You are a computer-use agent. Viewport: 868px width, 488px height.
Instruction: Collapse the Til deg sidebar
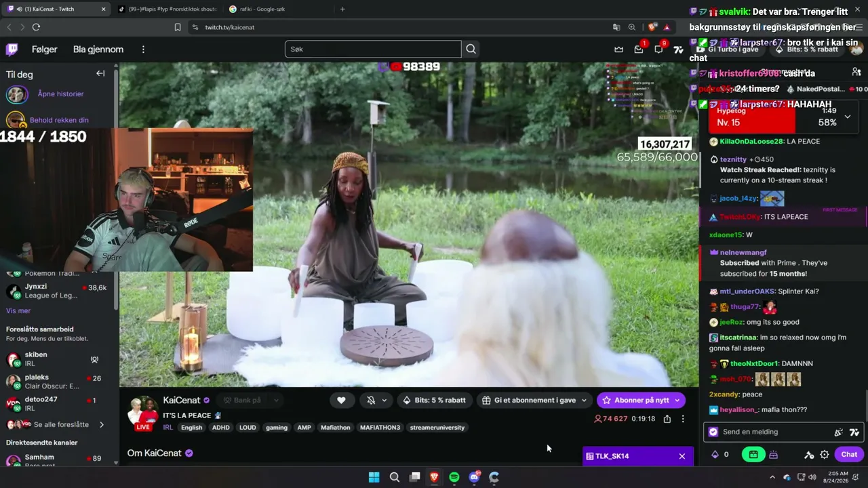100,73
